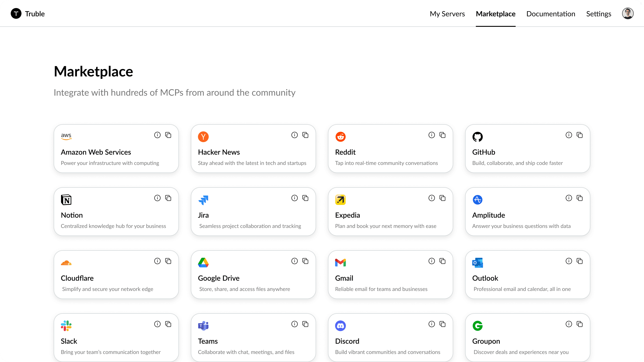Click the Groupon logo icon

tap(477, 326)
